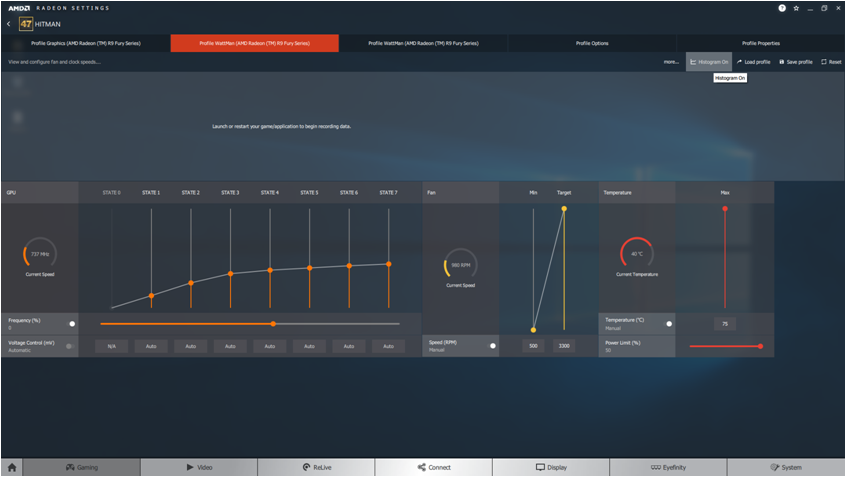Click the STATE 5 Auto voltage field
This screenshot has height=477, width=846.
[x=309, y=346]
